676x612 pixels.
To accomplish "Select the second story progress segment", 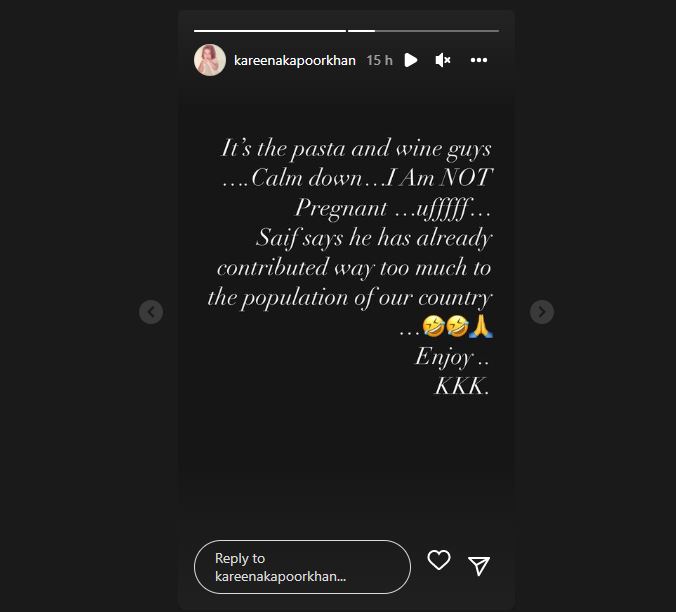I will 423,31.
